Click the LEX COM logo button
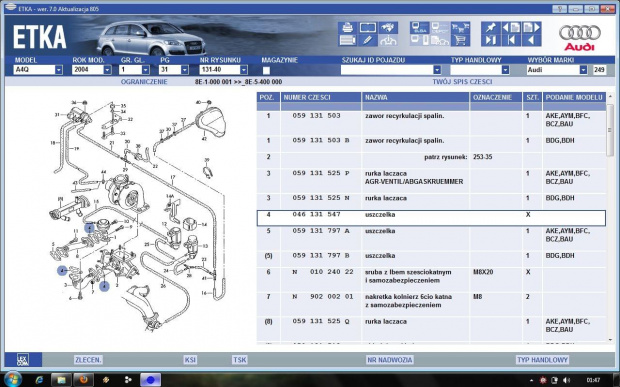This screenshot has height=387, width=620. coord(23,360)
